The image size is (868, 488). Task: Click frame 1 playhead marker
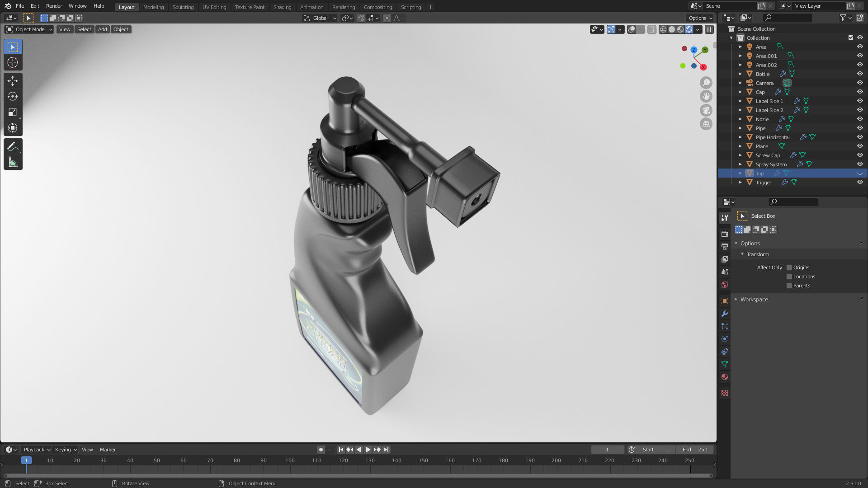tap(26, 460)
